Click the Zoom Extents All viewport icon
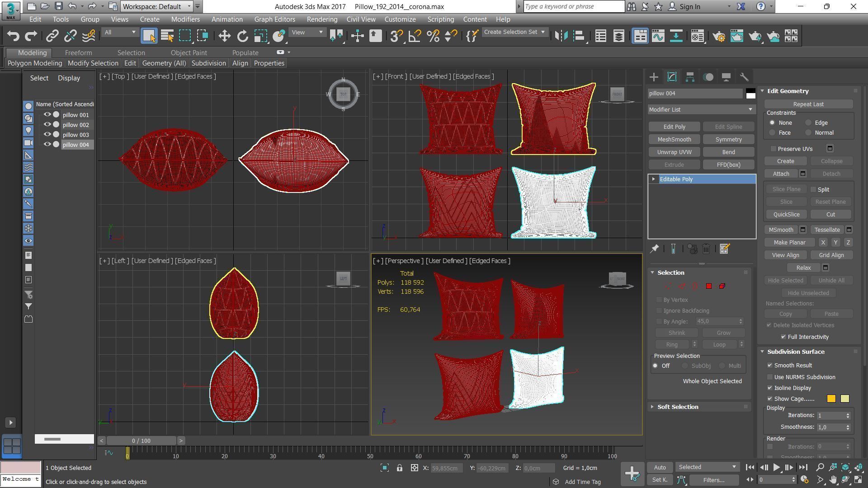The width and height of the screenshot is (868, 488). [x=859, y=468]
